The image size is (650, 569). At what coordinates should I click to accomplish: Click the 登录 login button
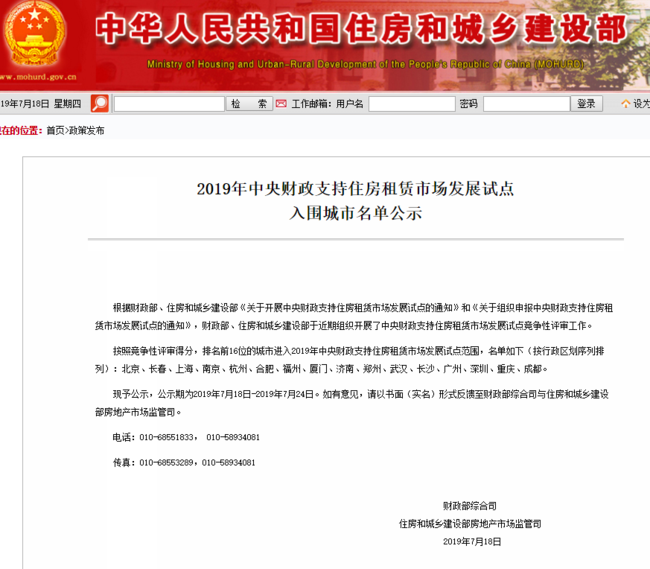pos(586,104)
